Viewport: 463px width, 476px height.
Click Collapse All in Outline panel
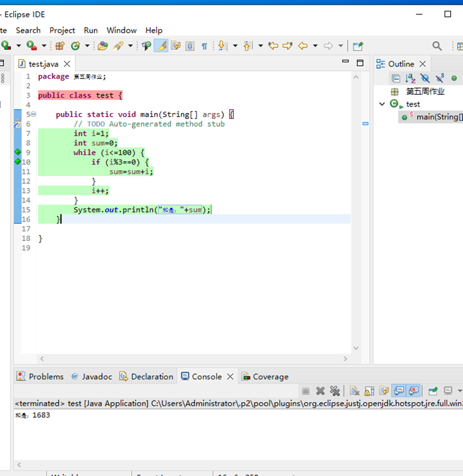pos(396,79)
